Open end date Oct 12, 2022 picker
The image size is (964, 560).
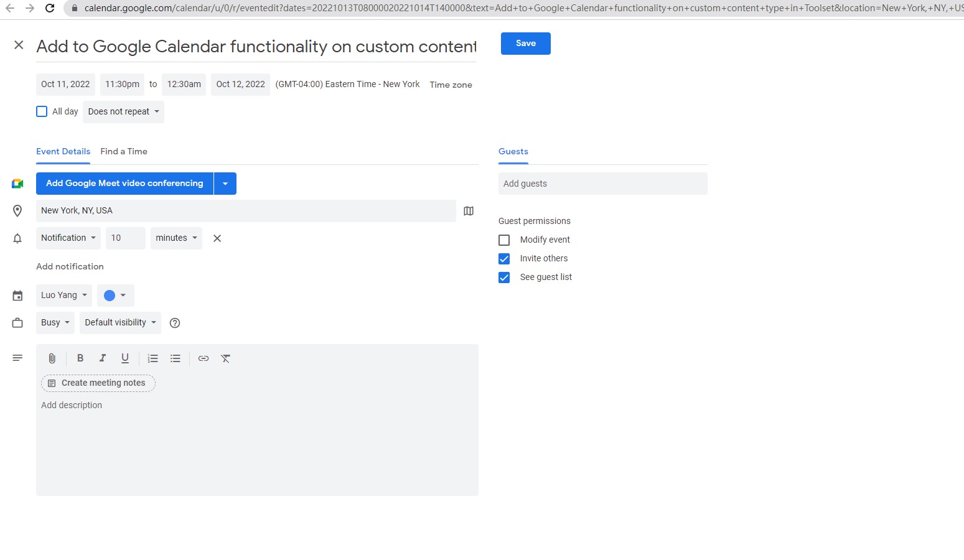241,85
